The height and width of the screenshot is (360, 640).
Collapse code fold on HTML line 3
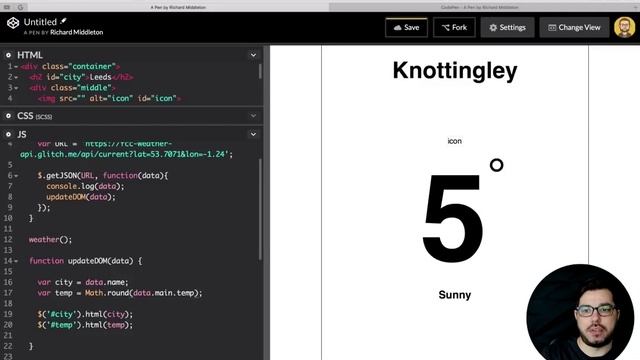[x=16, y=88]
